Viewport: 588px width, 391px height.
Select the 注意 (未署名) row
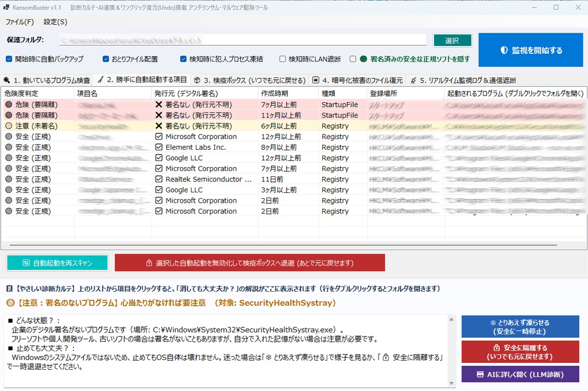(x=295, y=126)
